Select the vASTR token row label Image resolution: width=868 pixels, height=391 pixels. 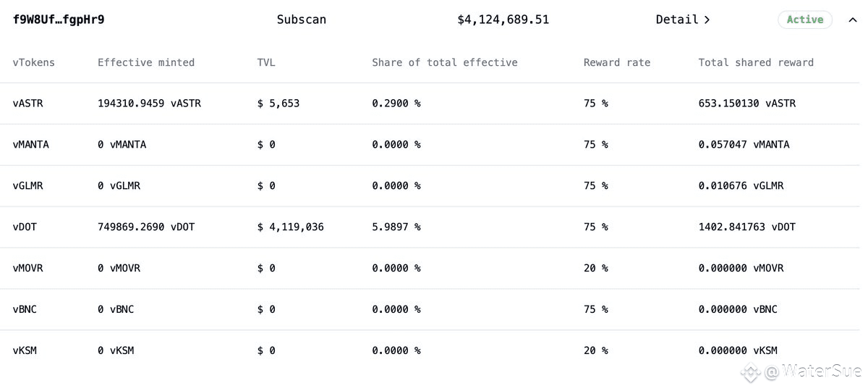click(x=28, y=104)
